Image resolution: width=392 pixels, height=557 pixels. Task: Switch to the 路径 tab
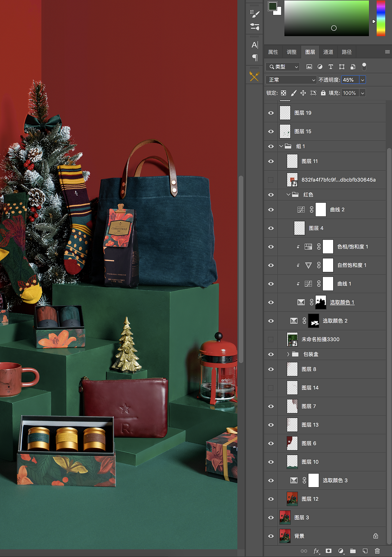pos(347,52)
